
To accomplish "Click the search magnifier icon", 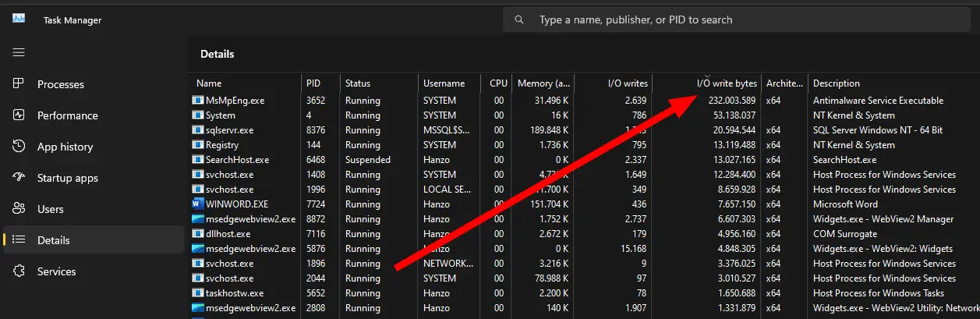I will coord(520,19).
